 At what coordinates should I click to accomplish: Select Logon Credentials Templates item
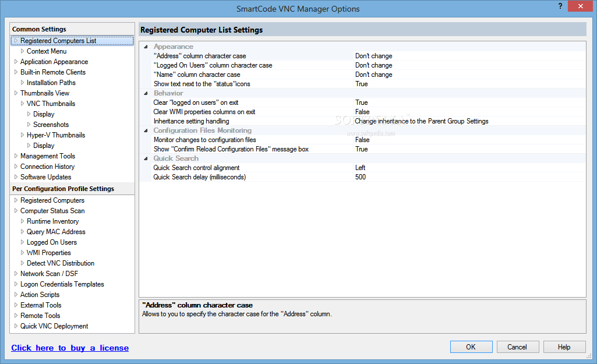(62, 284)
